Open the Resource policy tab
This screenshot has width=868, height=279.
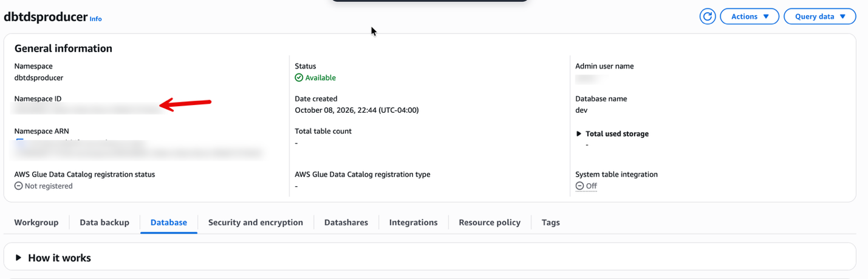click(490, 223)
